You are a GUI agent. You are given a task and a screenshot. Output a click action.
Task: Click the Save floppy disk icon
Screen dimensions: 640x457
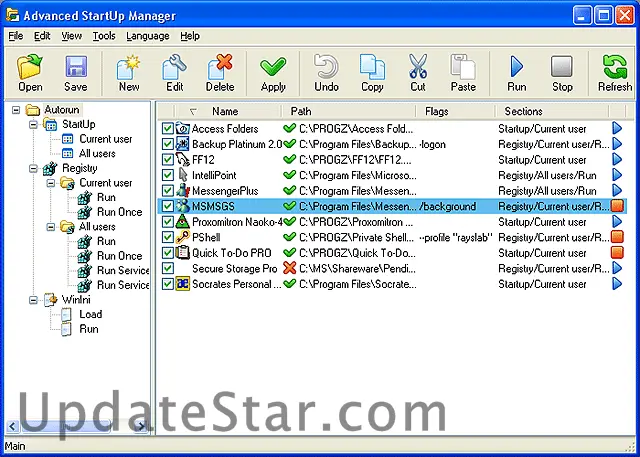tap(76, 66)
